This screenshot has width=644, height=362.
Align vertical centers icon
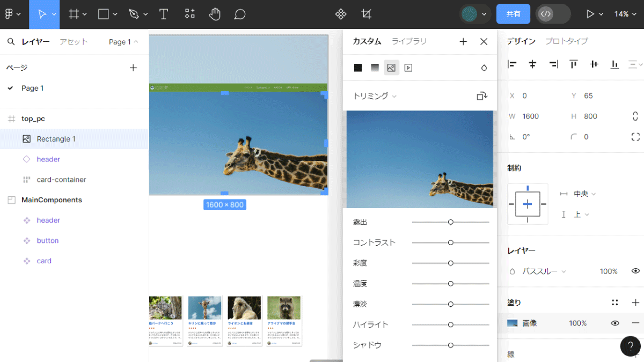594,64
